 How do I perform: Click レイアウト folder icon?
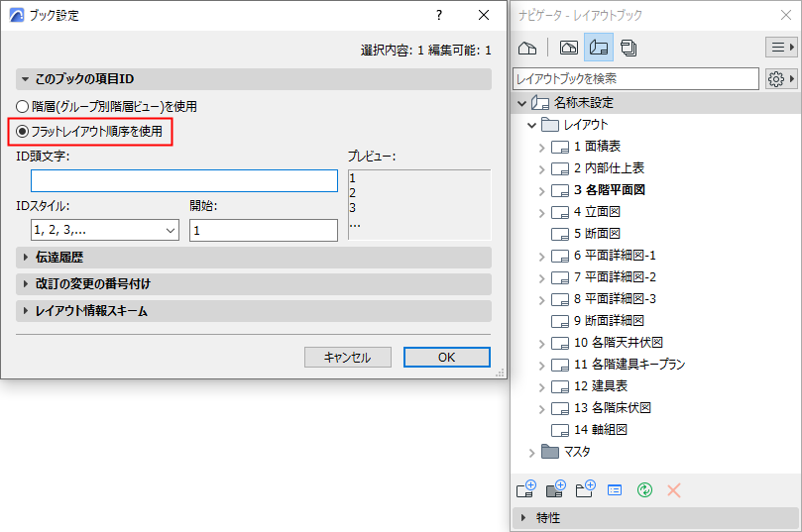tap(550, 125)
